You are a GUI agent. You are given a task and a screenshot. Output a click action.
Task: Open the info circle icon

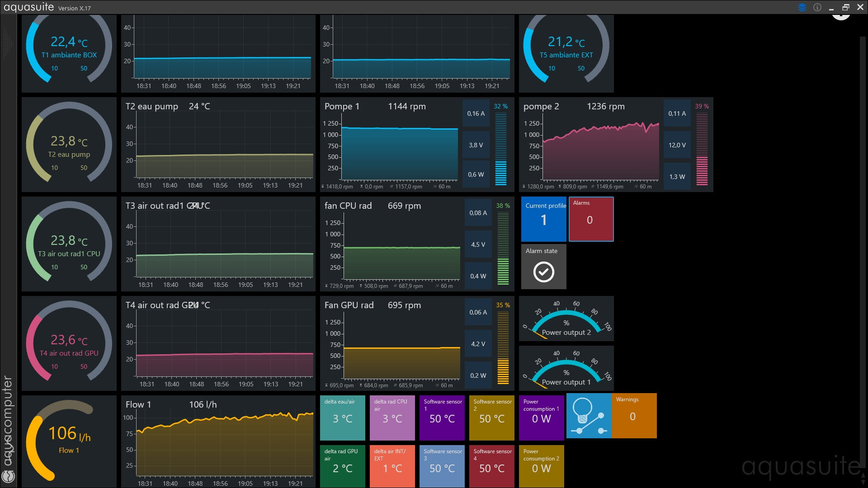(x=817, y=8)
